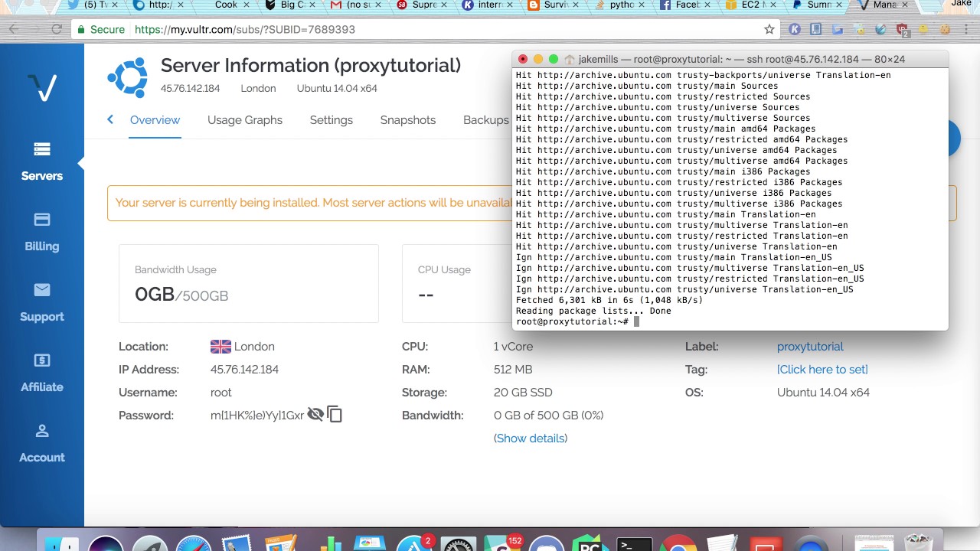Click the CPU Usage card

click(x=457, y=284)
